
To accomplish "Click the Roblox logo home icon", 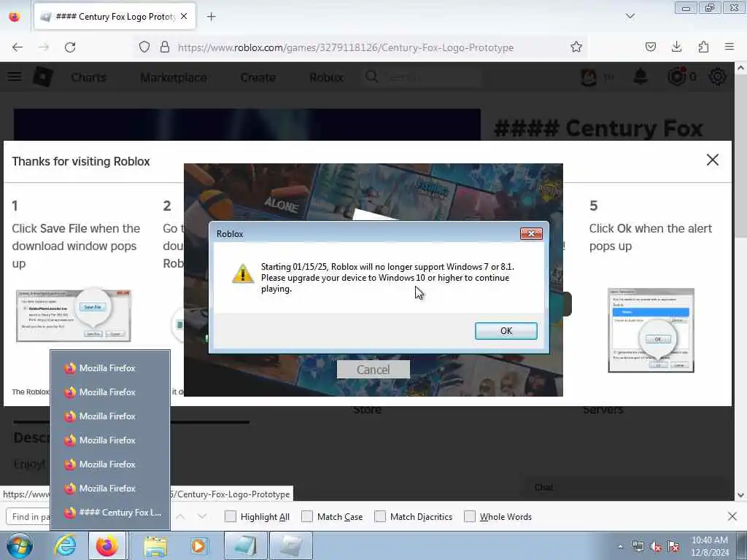I will [43, 77].
